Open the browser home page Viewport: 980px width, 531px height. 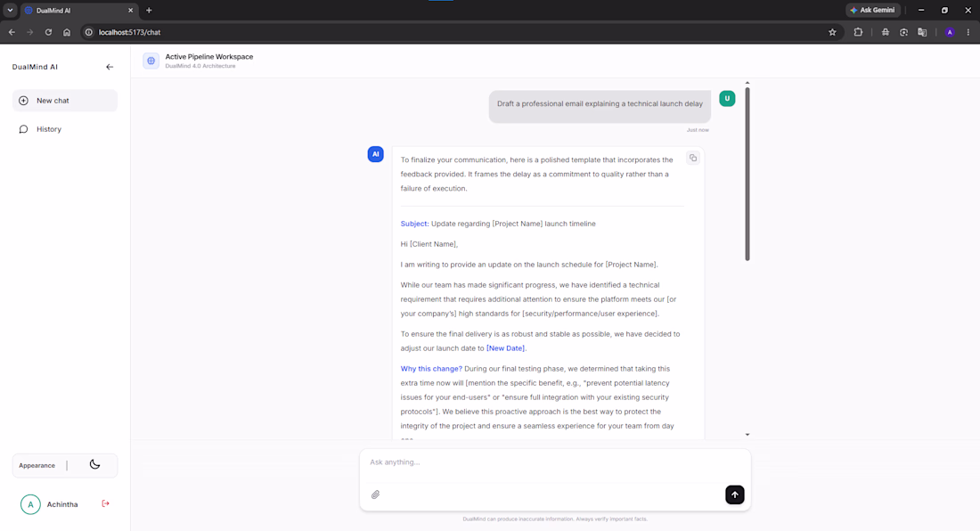(67, 32)
